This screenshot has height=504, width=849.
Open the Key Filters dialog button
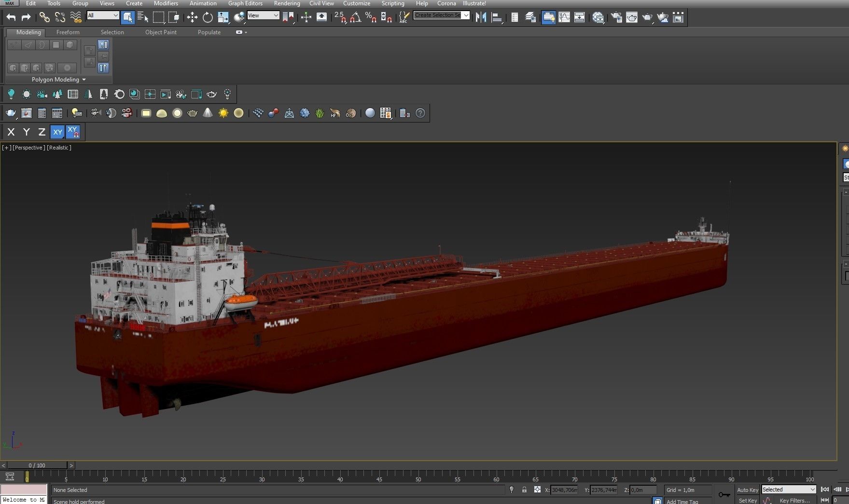coord(794,501)
